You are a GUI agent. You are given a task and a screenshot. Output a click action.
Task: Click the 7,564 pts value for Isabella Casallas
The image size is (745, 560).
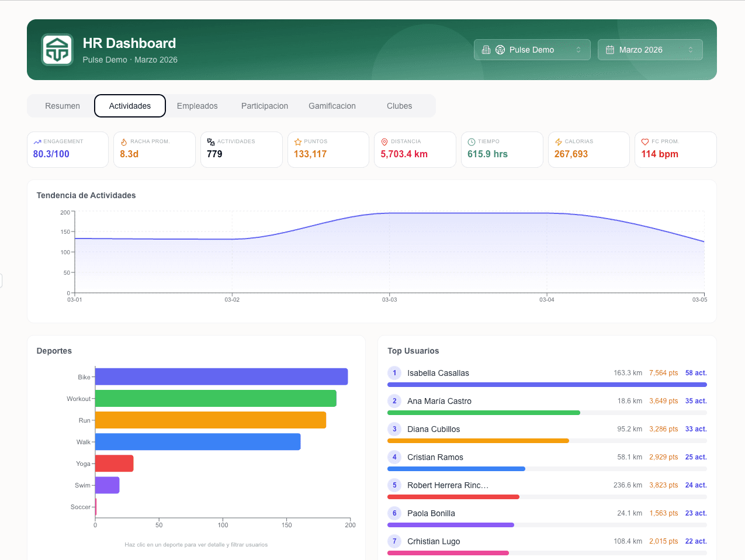pyautogui.click(x=663, y=373)
